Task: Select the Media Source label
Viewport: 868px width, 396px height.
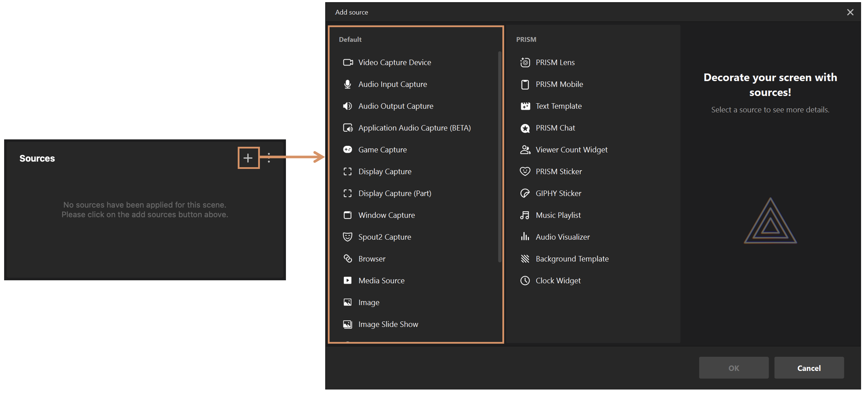Action: [x=381, y=280]
